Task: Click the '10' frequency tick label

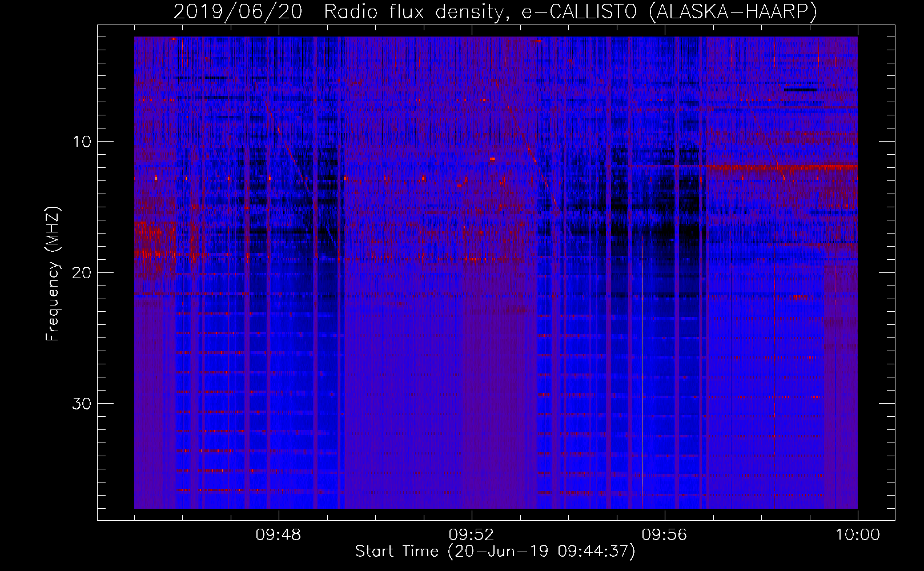Action: tap(82, 142)
